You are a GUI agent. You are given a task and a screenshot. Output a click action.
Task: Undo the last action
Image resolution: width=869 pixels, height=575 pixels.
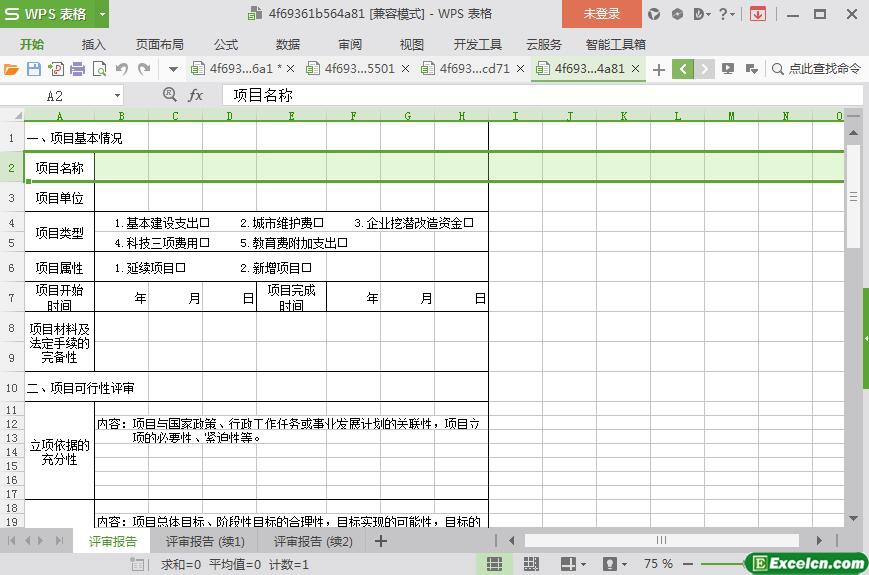tap(122, 69)
